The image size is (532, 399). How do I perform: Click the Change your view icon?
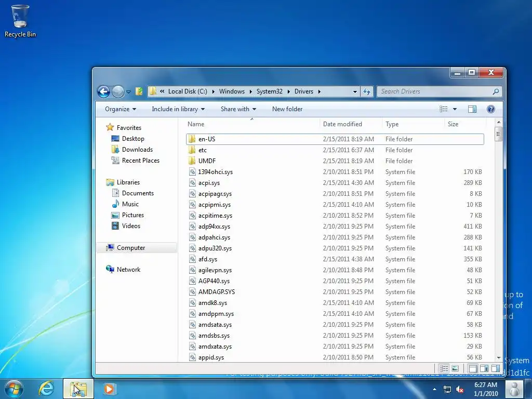click(444, 109)
